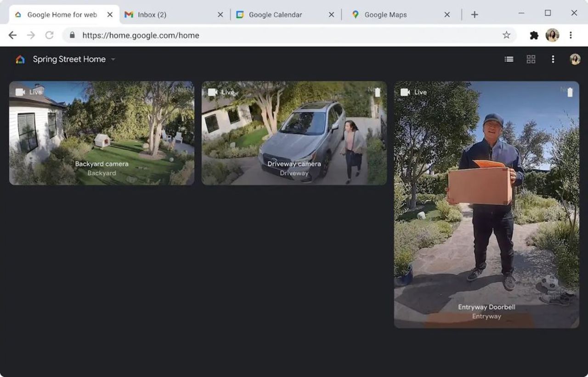This screenshot has width=588, height=377.
Task: Click in the address bar URL field
Action: coord(184,35)
